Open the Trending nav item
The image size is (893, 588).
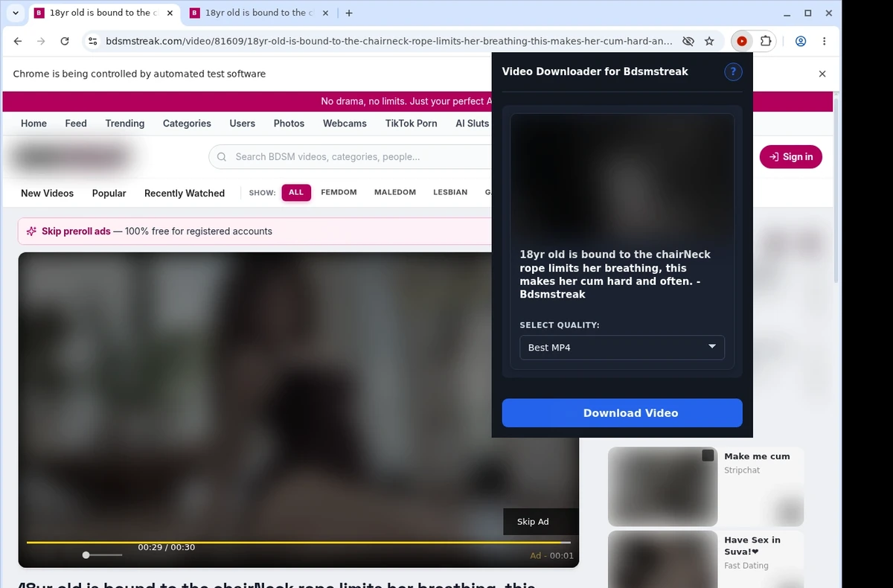tap(125, 124)
